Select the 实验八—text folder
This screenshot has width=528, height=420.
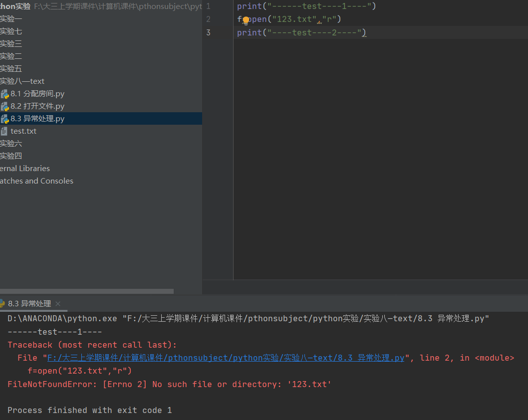22,81
